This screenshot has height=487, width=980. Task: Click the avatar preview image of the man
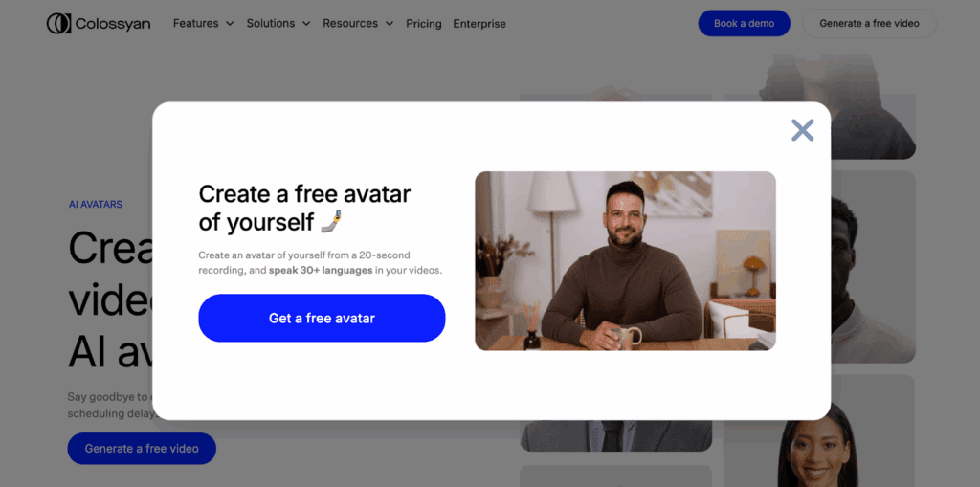(x=625, y=260)
